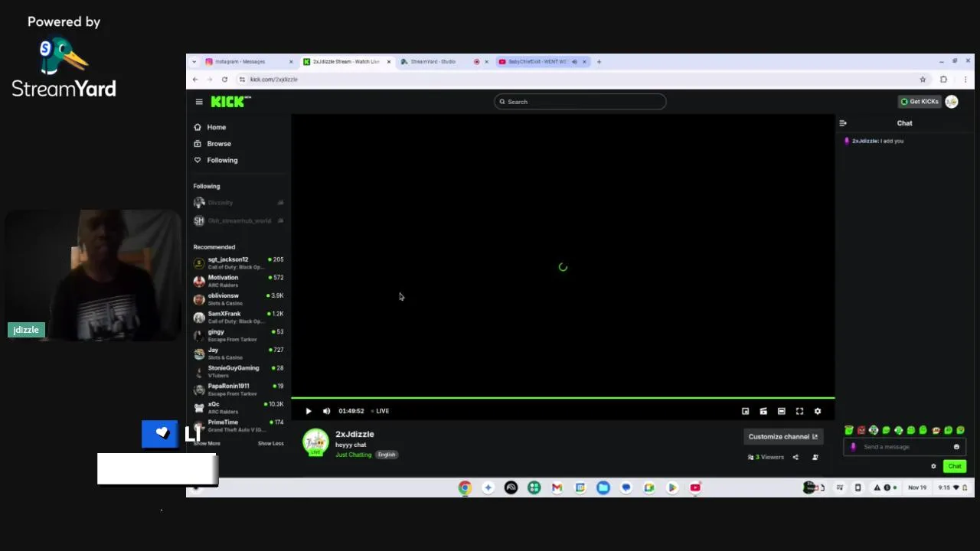Click Show More in Recommended list
980x551 pixels.
[207, 443]
